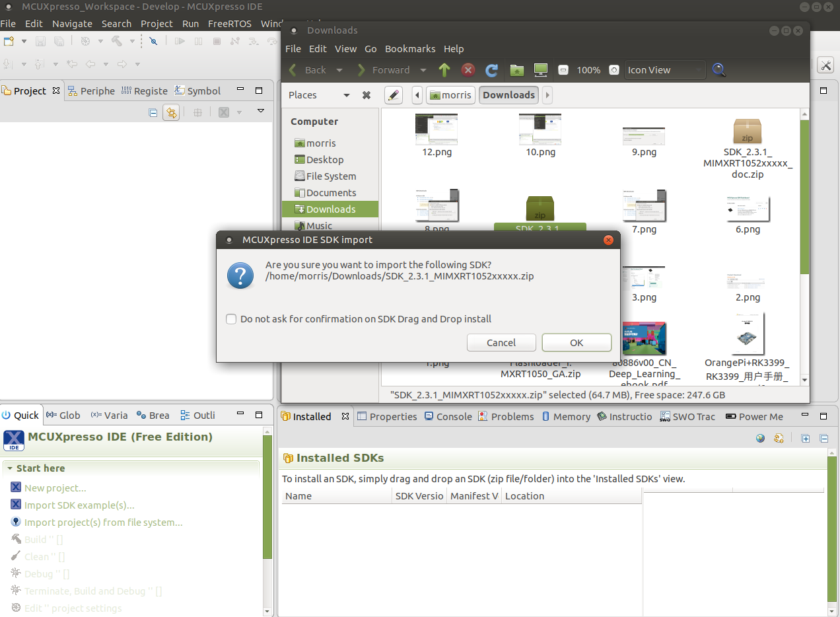Open the FreeRTOS menu in MCUXpresso
The height and width of the screenshot is (617, 840).
tap(230, 24)
